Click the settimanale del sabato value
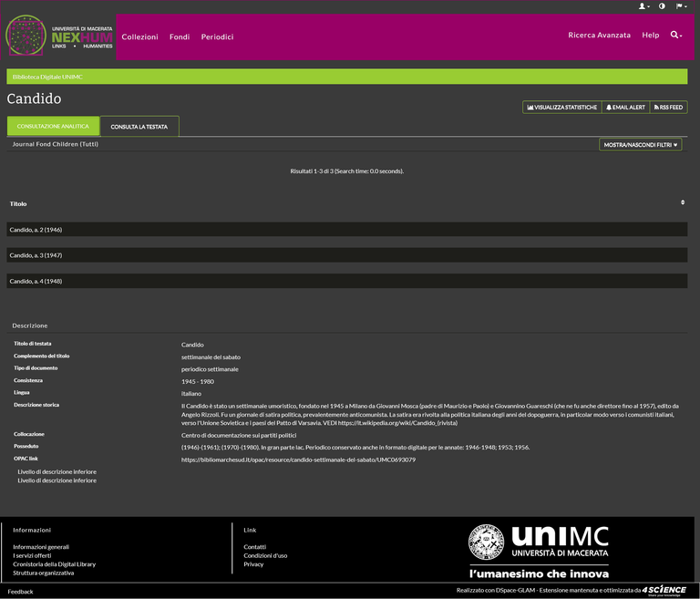This screenshot has width=700, height=599. pyautogui.click(x=211, y=356)
